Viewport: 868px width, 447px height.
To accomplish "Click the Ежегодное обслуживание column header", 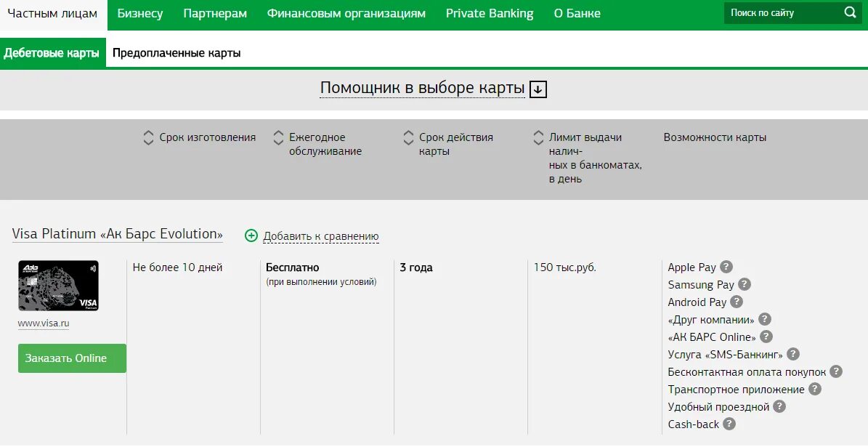I will click(325, 144).
